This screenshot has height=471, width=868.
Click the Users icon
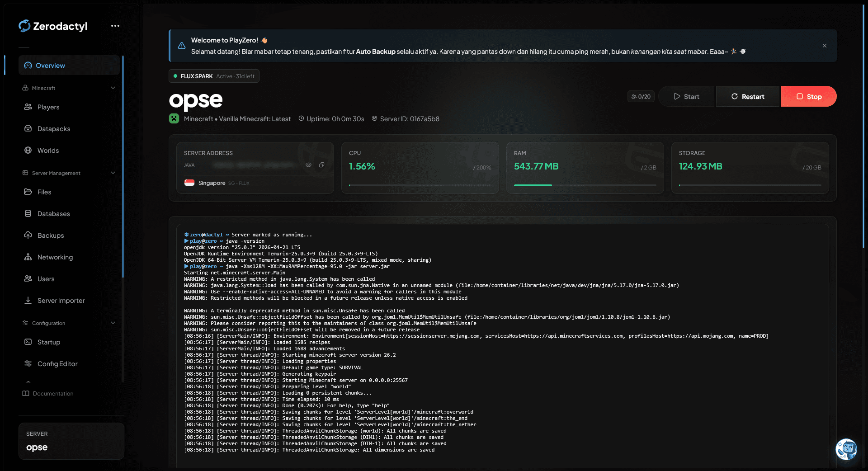[x=28, y=278]
